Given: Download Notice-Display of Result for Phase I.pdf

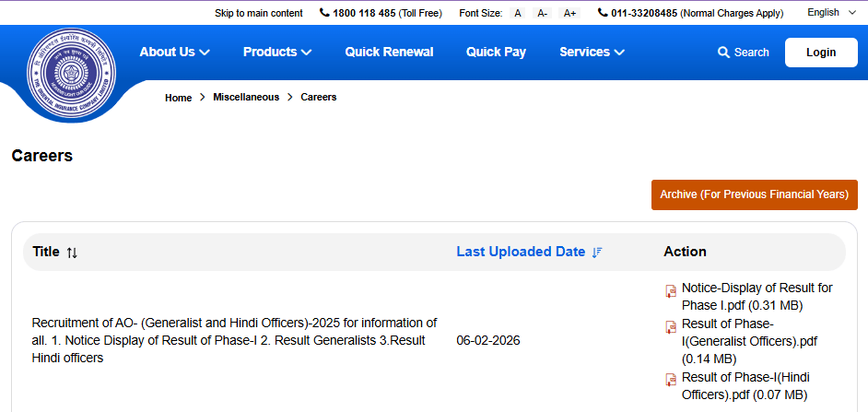Looking at the screenshot, I should pos(757,296).
